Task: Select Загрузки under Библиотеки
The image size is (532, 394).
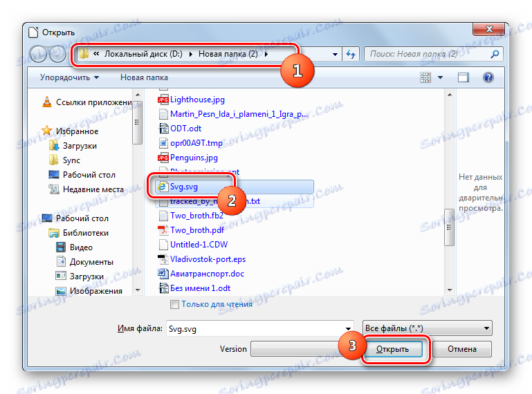Action: tap(86, 276)
